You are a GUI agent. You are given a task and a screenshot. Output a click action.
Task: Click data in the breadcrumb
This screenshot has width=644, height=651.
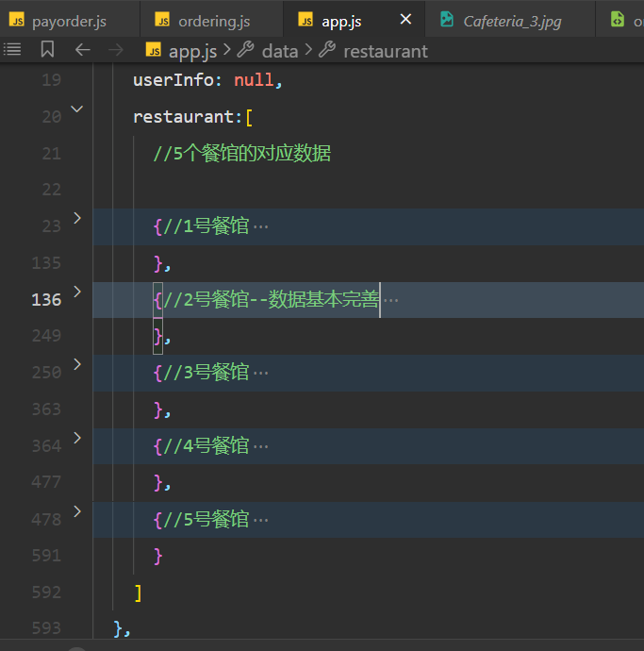click(280, 52)
